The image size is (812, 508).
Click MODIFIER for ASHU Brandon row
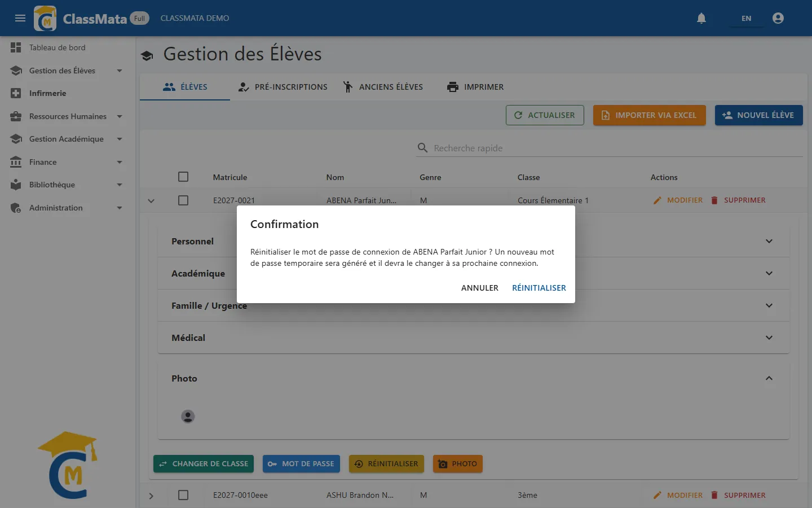[678, 495]
